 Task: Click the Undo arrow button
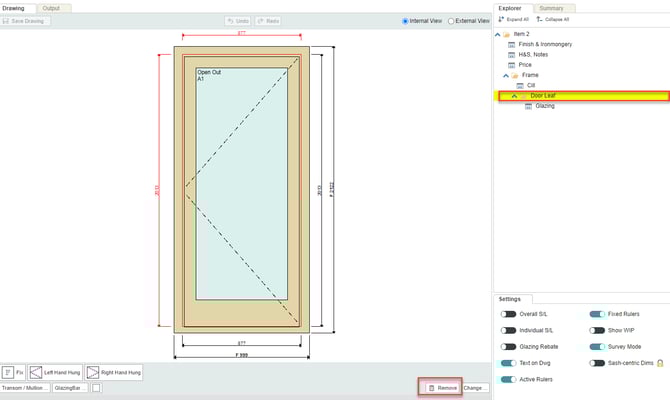click(238, 21)
